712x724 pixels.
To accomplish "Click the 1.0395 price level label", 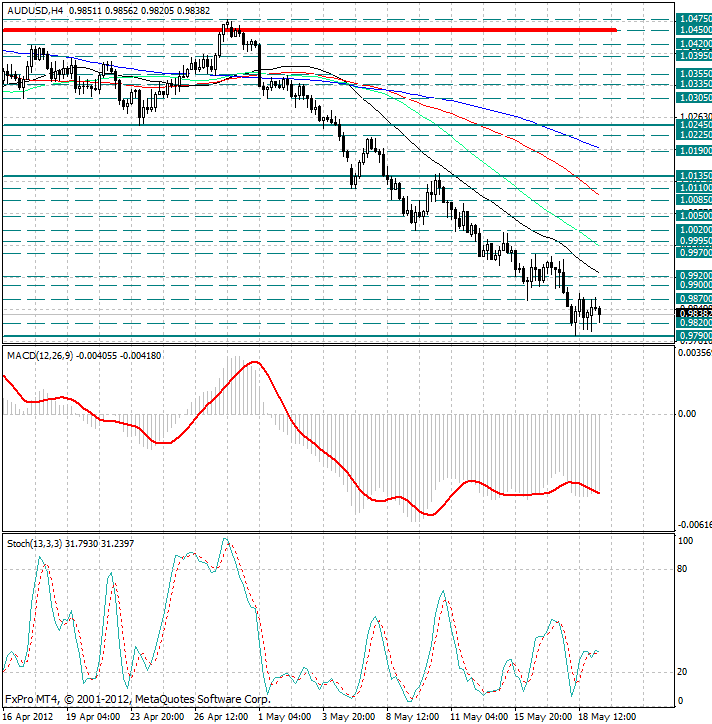I will coord(694,56).
